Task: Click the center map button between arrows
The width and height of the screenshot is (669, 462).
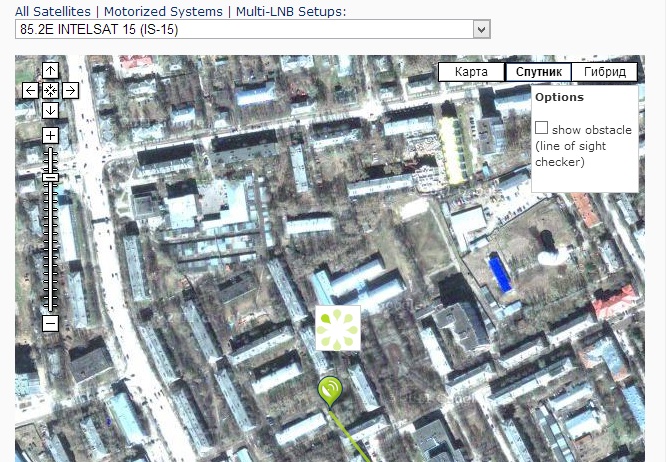Action: [x=50, y=90]
